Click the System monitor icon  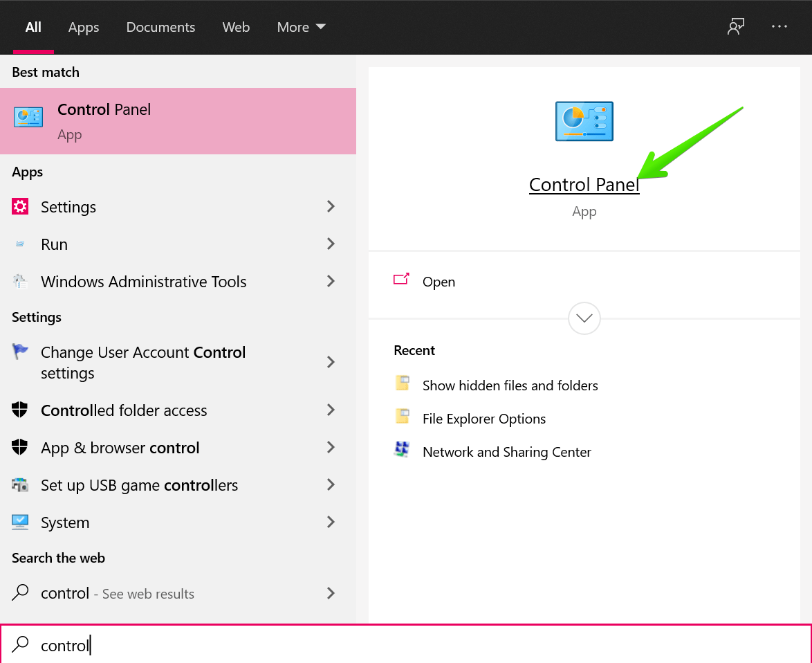pos(20,522)
